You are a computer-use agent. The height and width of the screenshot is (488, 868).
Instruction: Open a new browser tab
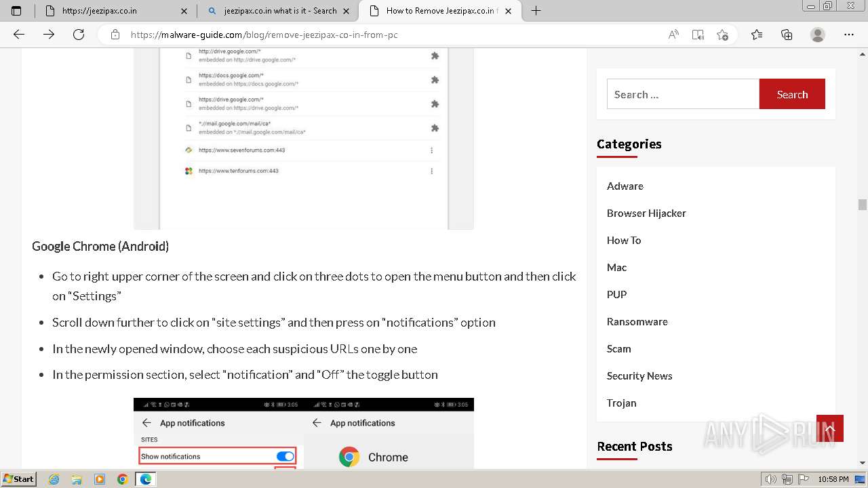coord(536,11)
